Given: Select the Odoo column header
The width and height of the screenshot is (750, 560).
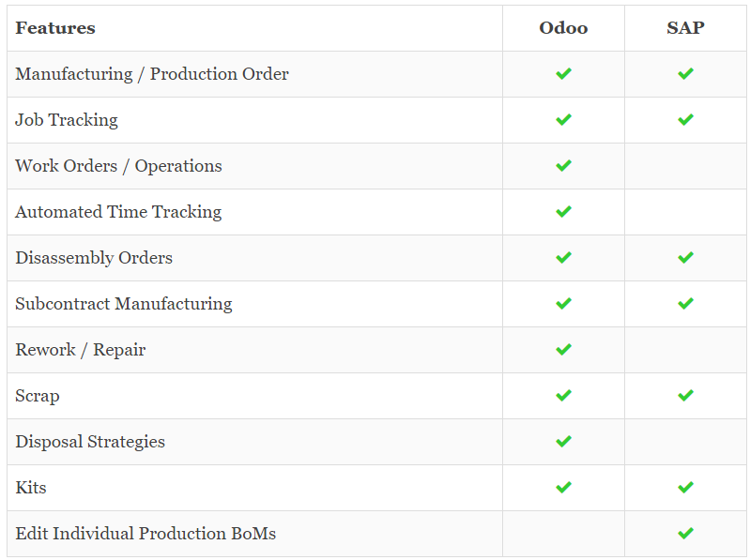Looking at the screenshot, I should pyautogui.click(x=563, y=28).
